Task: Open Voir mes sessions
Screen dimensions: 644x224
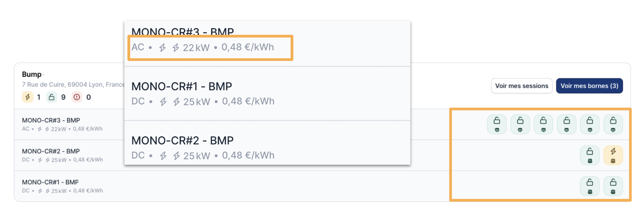Action: click(x=521, y=86)
